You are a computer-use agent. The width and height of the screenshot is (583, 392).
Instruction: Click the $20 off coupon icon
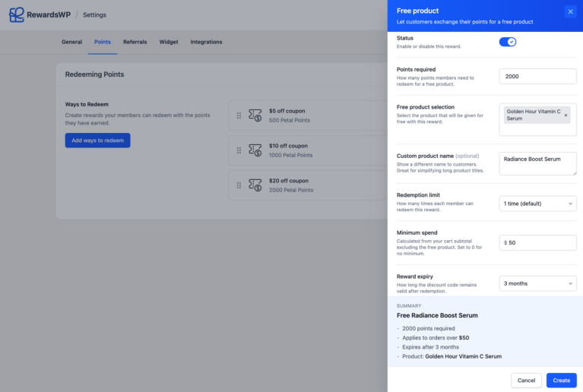[x=255, y=185]
